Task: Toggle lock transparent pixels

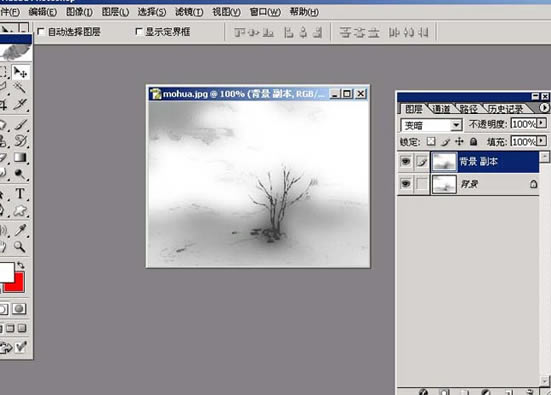Action: tap(431, 142)
